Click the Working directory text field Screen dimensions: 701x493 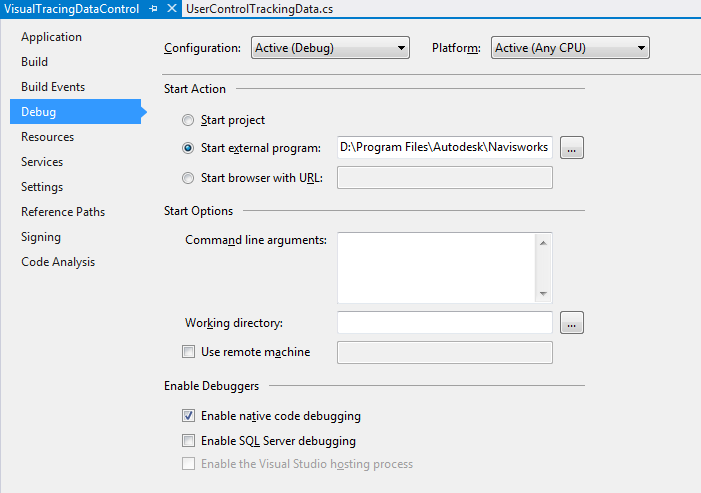pyautogui.click(x=444, y=323)
